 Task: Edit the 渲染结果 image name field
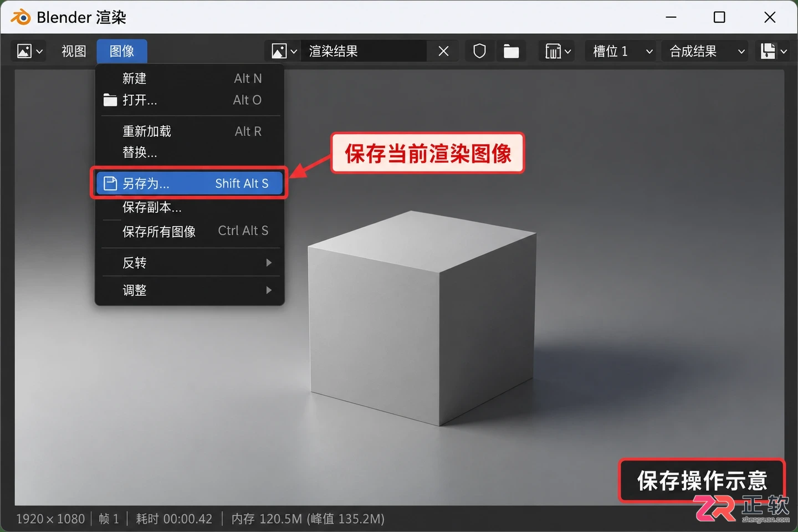point(364,52)
